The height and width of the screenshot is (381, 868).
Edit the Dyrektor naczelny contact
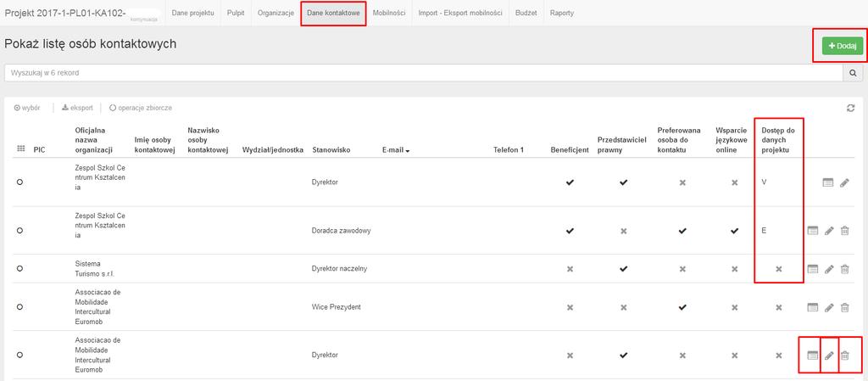click(x=829, y=269)
